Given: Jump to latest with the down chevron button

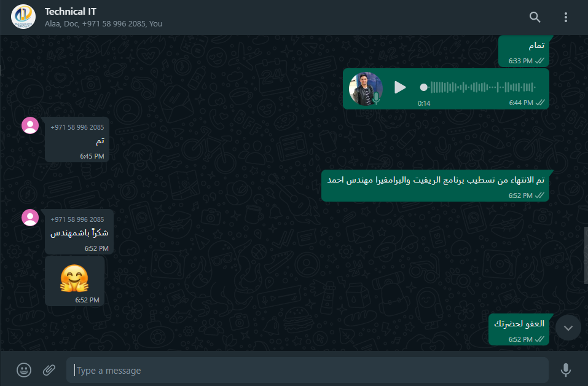Looking at the screenshot, I should coord(568,328).
